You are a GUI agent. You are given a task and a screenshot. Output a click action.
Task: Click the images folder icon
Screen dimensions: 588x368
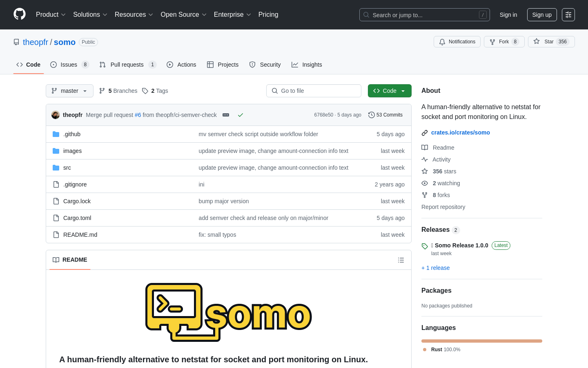(x=56, y=151)
